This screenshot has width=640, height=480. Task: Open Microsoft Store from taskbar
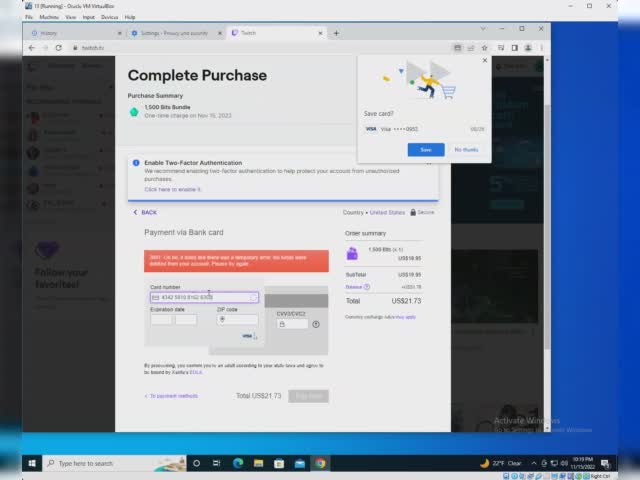click(x=279, y=463)
